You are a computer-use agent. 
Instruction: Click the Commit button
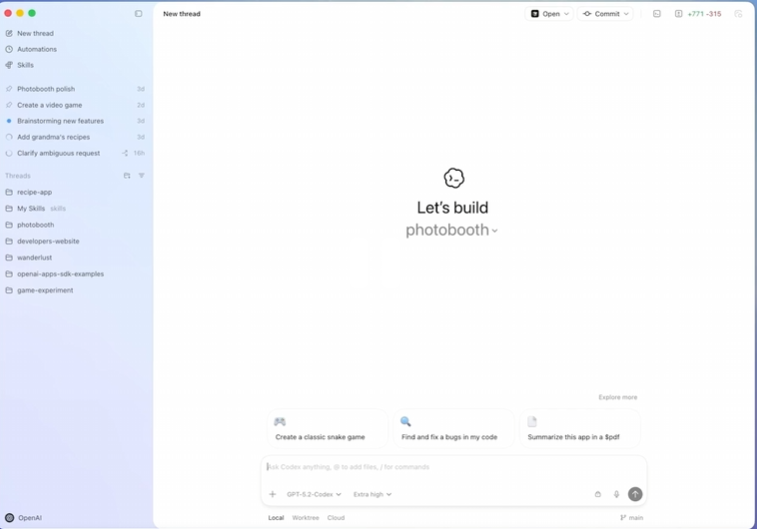point(605,14)
